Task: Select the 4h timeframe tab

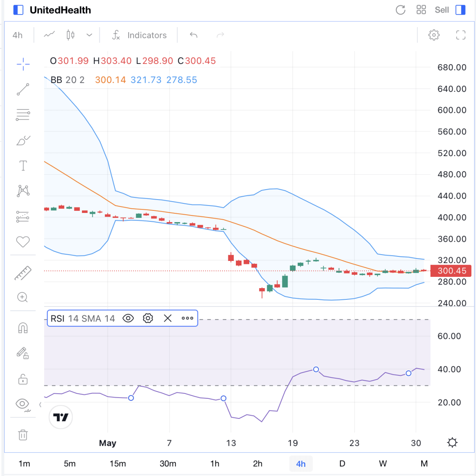Action: tap(301, 463)
